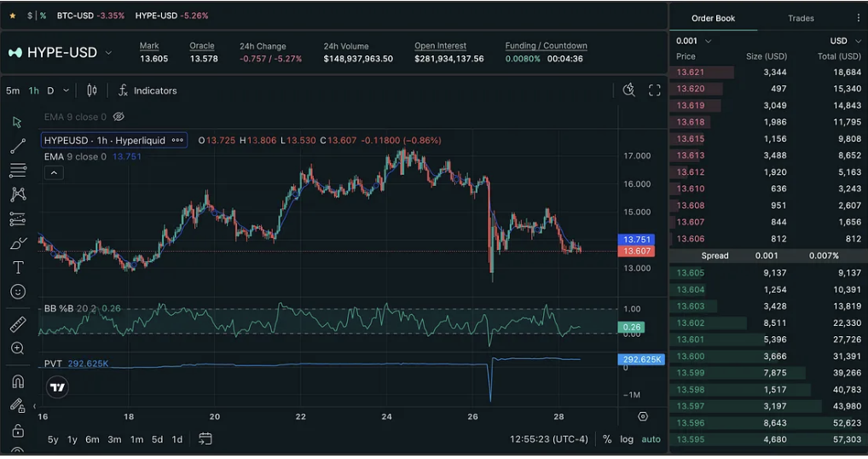868x459 pixels.
Task: Select the 5m timeframe
Action: (x=13, y=90)
